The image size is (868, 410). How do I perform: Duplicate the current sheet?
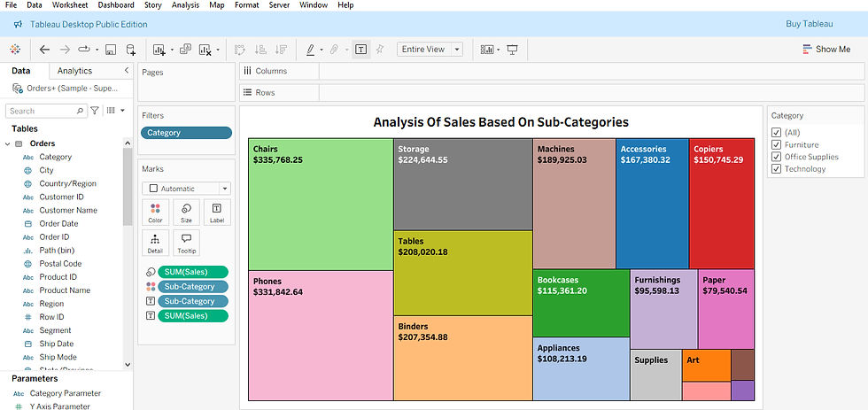pyautogui.click(x=185, y=50)
